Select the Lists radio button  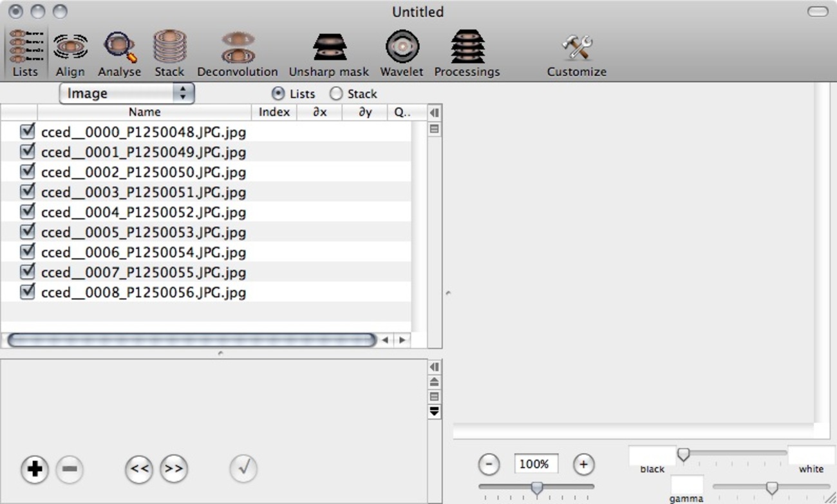coord(278,93)
